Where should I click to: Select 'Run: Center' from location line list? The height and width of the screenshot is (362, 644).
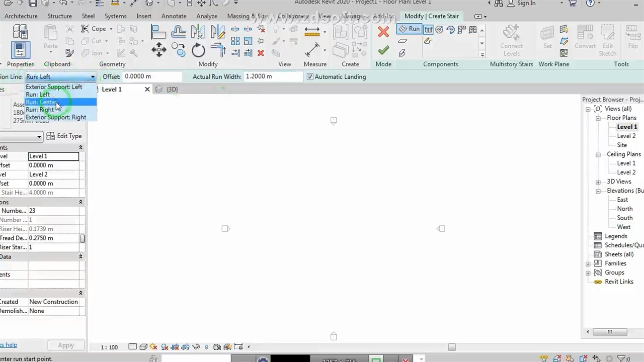[x=41, y=102]
